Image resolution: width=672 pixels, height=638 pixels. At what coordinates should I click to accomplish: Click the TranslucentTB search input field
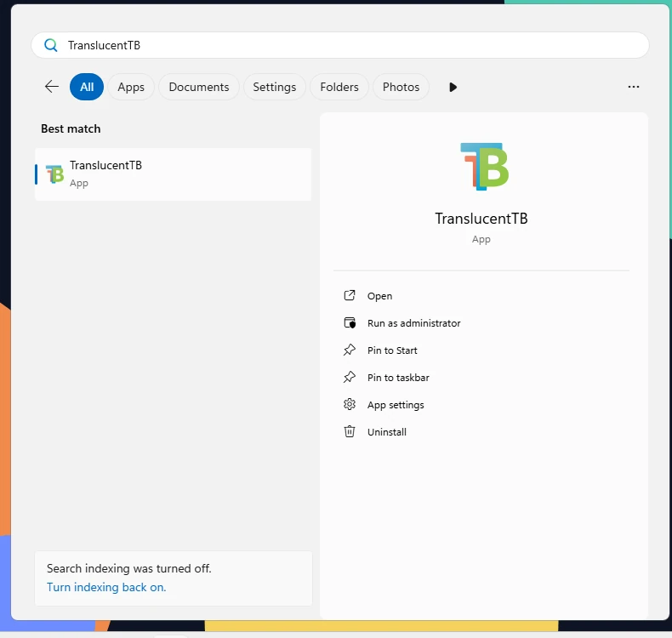(340, 45)
